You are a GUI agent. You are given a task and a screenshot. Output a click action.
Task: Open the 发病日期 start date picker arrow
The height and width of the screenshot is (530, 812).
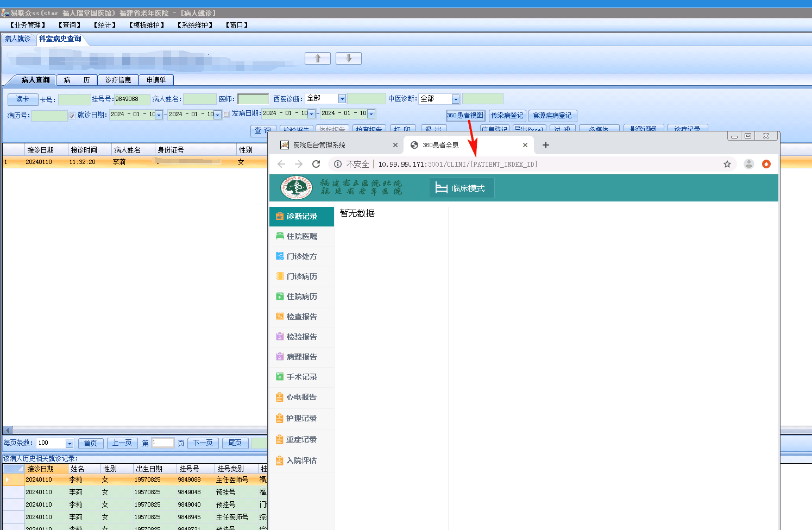312,113
